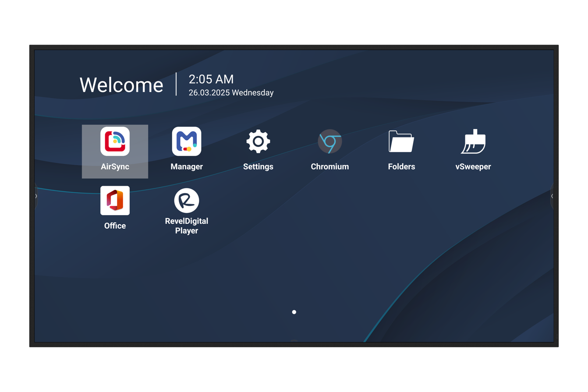This screenshot has width=588, height=392.
Task: Click the "Chromium" text label
Action: (x=329, y=167)
